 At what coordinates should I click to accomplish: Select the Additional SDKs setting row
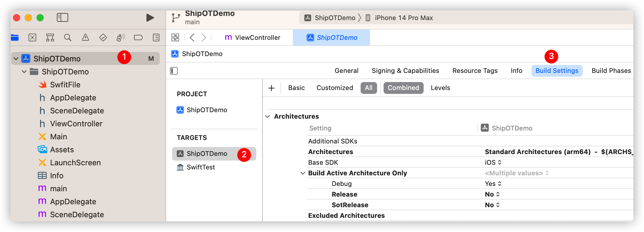pyautogui.click(x=470, y=141)
